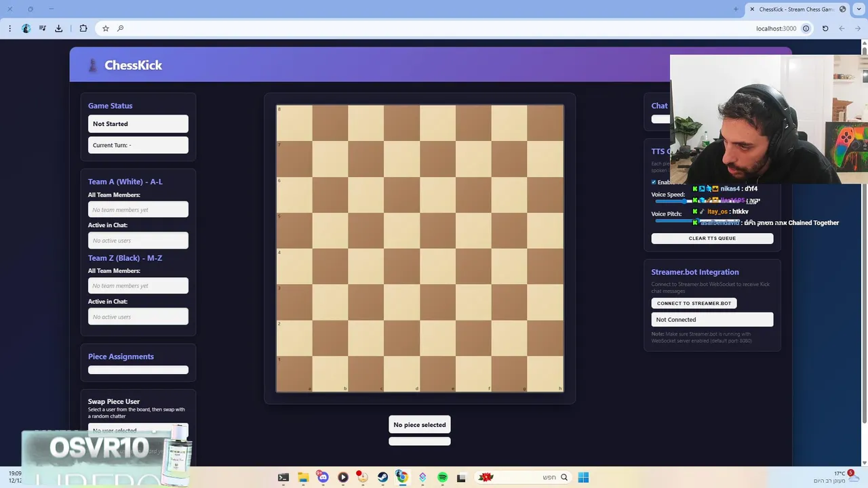Image resolution: width=868 pixels, height=488 pixels.
Task: Open the media controls icon in browser toolbar
Action: click(42, 28)
